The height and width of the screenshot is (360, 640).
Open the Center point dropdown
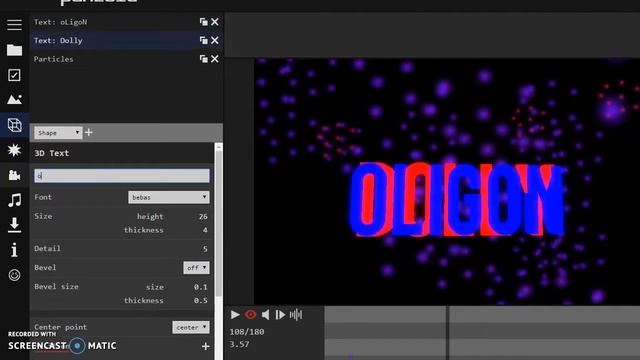tap(191, 327)
